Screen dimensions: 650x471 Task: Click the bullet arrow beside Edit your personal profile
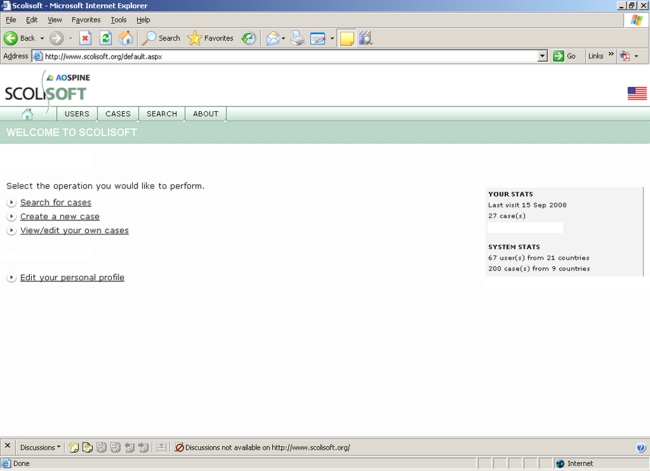(11, 277)
